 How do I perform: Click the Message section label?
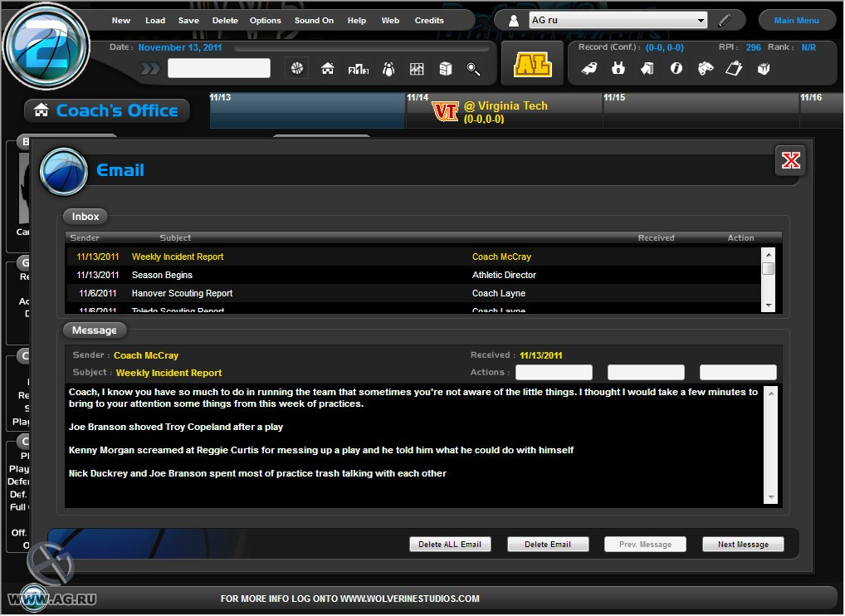tap(95, 330)
